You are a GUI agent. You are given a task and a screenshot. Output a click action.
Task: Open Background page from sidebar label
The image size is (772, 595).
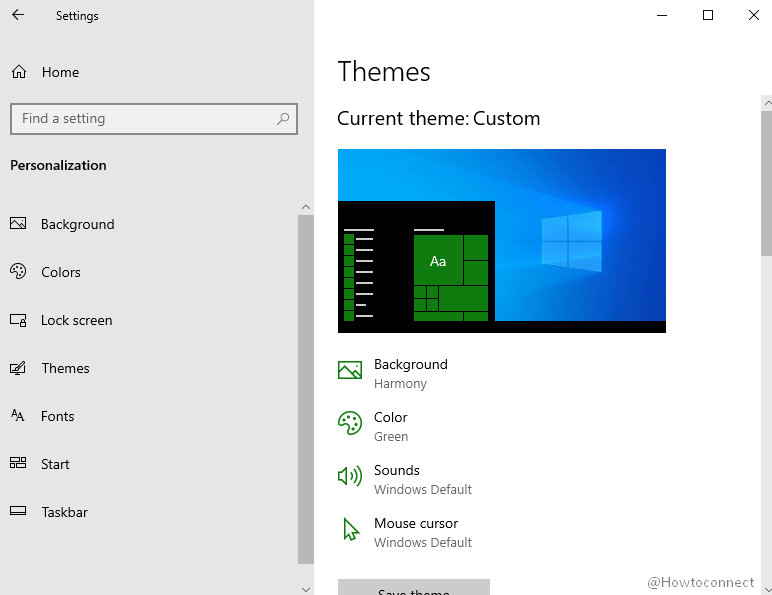[x=78, y=224]
